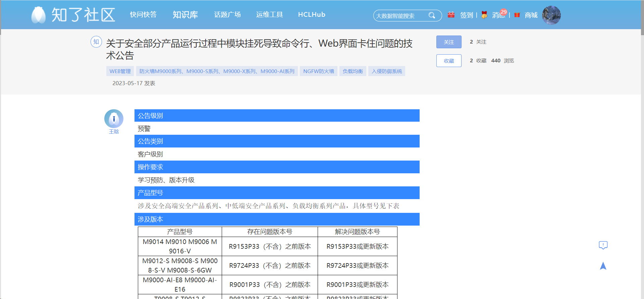
Task: Select the WEB管理 tag
Action: (x=120, y=71)
